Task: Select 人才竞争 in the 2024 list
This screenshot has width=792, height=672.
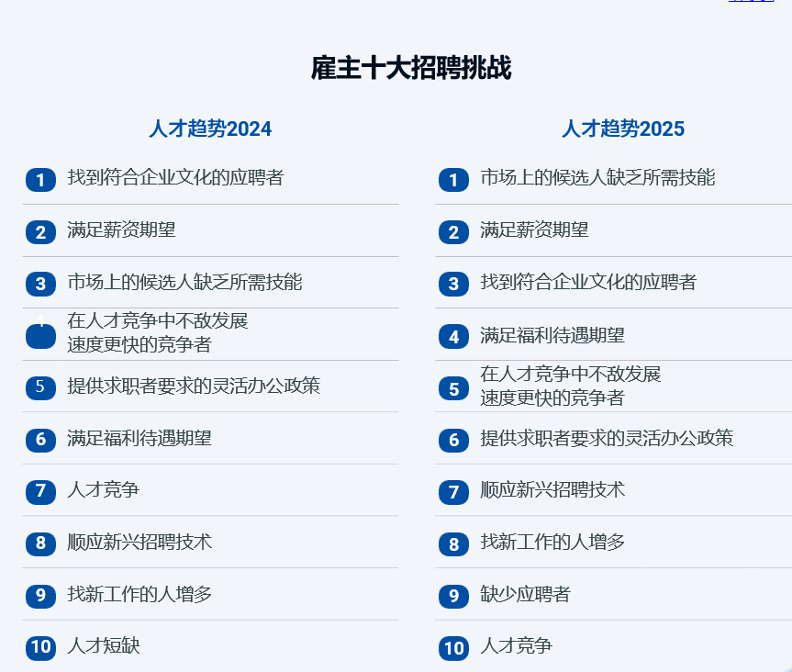Action: (x=103, y=490)
